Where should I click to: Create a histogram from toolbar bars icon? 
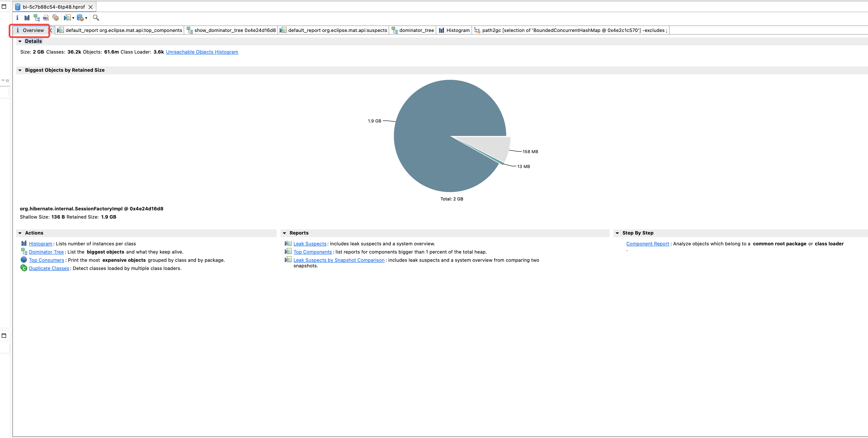[x=27, y=18]
